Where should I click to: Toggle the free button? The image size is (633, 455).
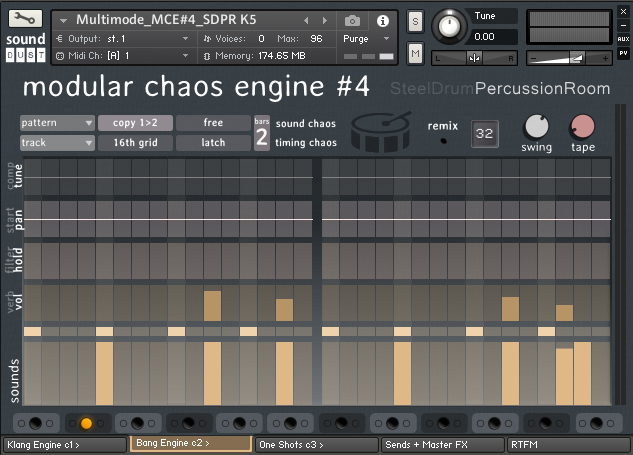(x=213, y=123)
